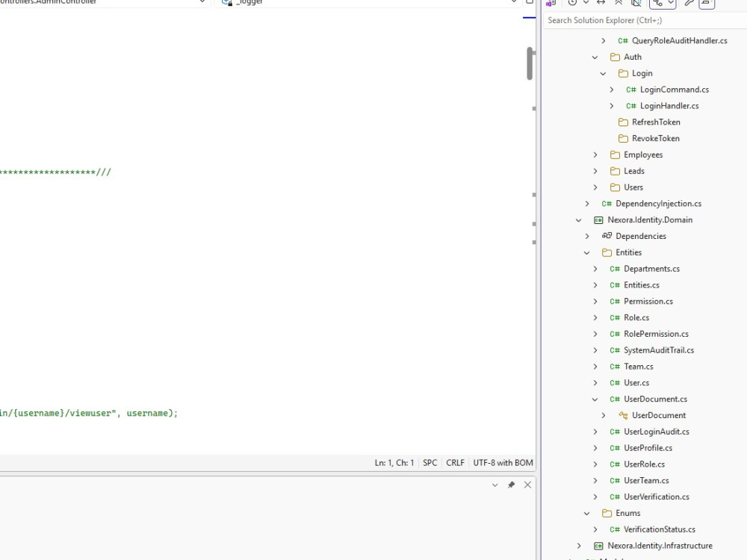Click the Enums folder icon
Viewport: 747px width, 560px height.
pos(607,514)
